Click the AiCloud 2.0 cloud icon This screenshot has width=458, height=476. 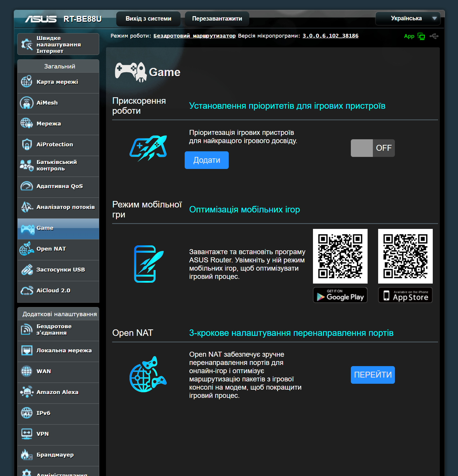27,290
